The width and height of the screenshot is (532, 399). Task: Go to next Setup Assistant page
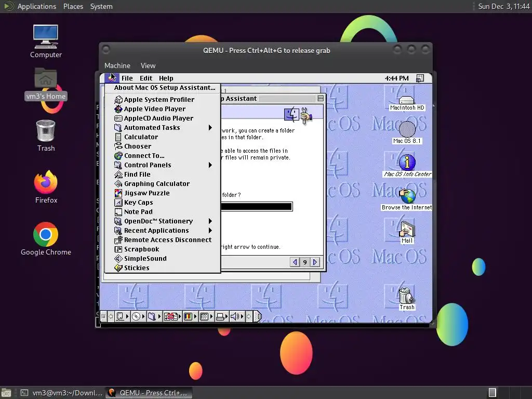(315, 262)
